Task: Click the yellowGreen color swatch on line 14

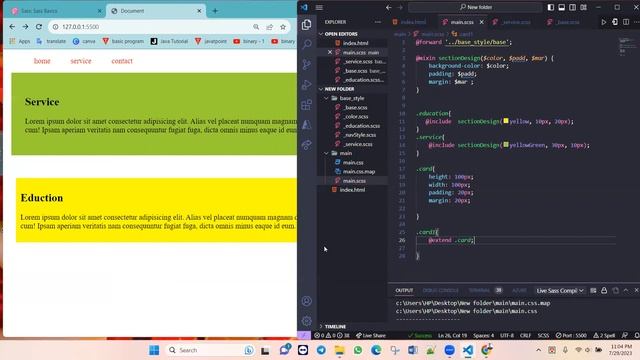Action: point(506,144)
